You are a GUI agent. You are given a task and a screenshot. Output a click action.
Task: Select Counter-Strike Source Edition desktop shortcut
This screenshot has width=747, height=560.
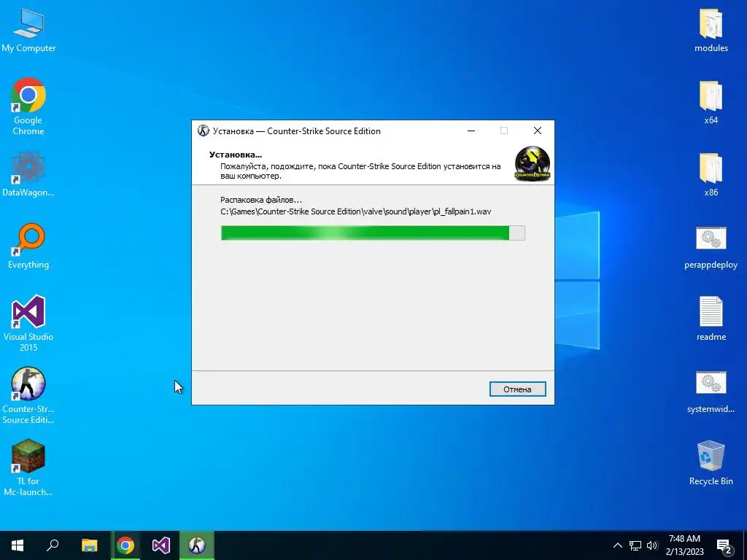(28, 396)
